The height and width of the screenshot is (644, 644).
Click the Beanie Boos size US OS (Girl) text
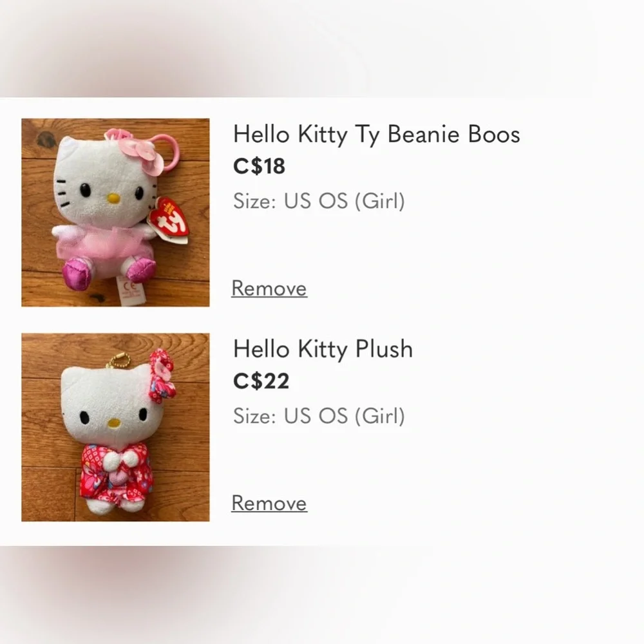pyautogui.click(x=319, y=201)
